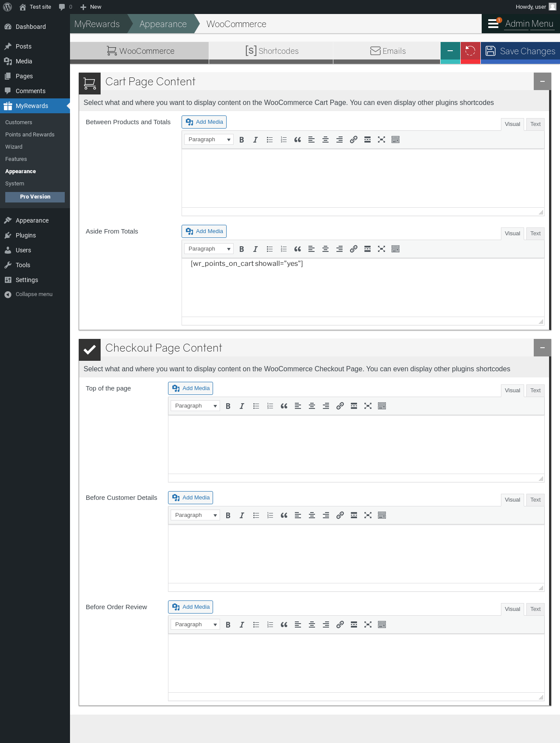560x743 pixels.
Task: Switch Between Products and Totals editor to Text
Action: [x=535, y=124]
